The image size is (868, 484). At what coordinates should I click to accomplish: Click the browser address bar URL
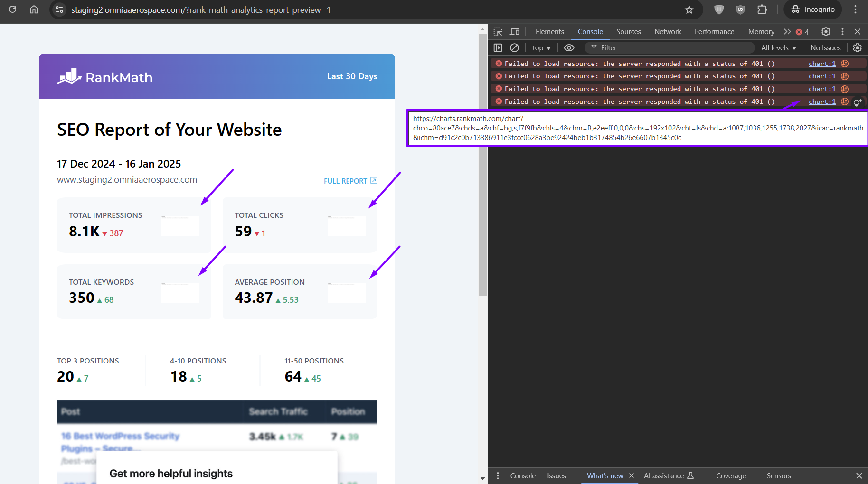point(201,9)
